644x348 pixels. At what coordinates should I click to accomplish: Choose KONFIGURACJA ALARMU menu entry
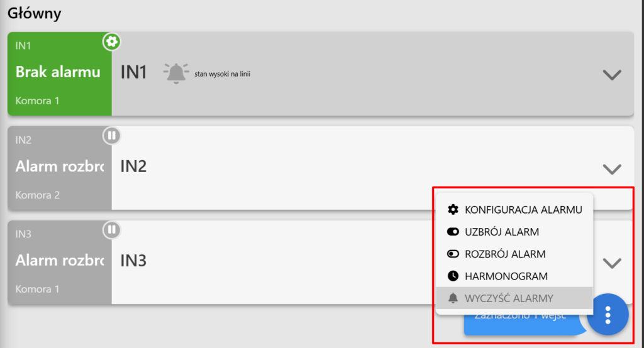(514, 210)
